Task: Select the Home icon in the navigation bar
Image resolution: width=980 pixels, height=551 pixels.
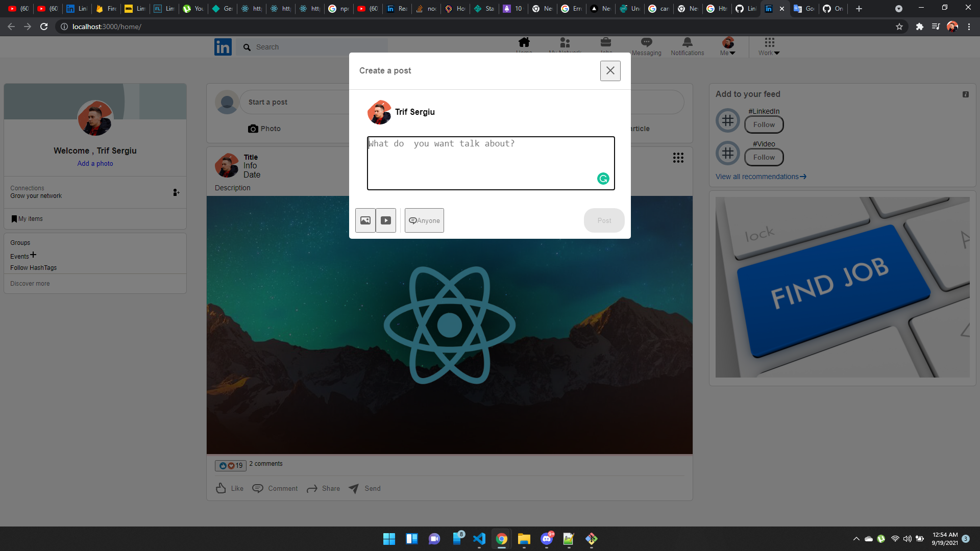Action: tap(524, 43)
